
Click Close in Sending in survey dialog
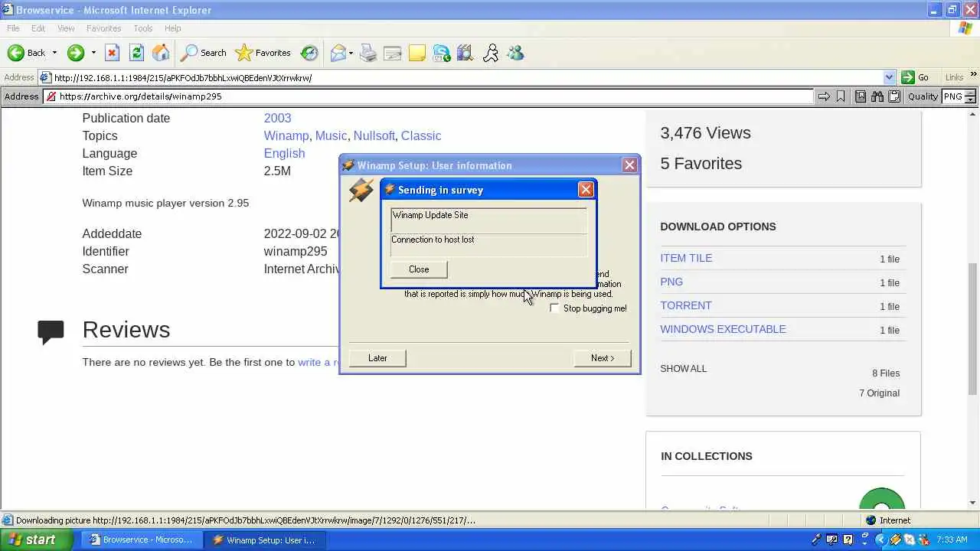(x=419, y=269)
